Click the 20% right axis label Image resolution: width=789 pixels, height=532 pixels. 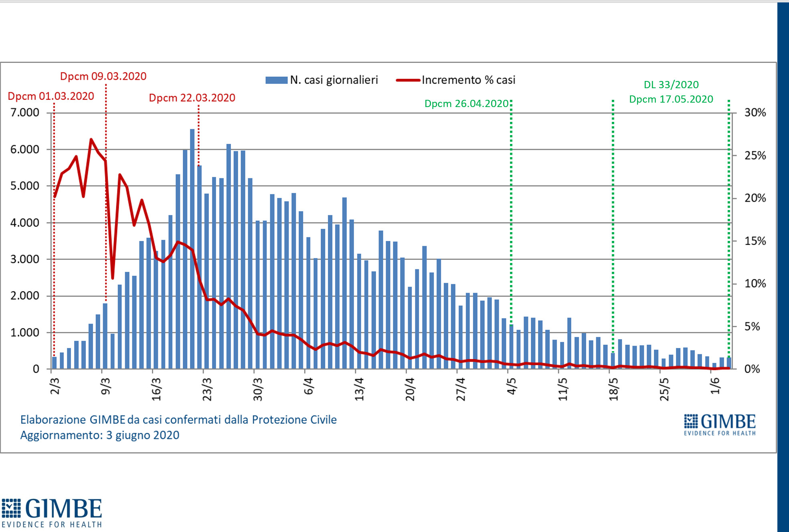click(x=755, y=198)
